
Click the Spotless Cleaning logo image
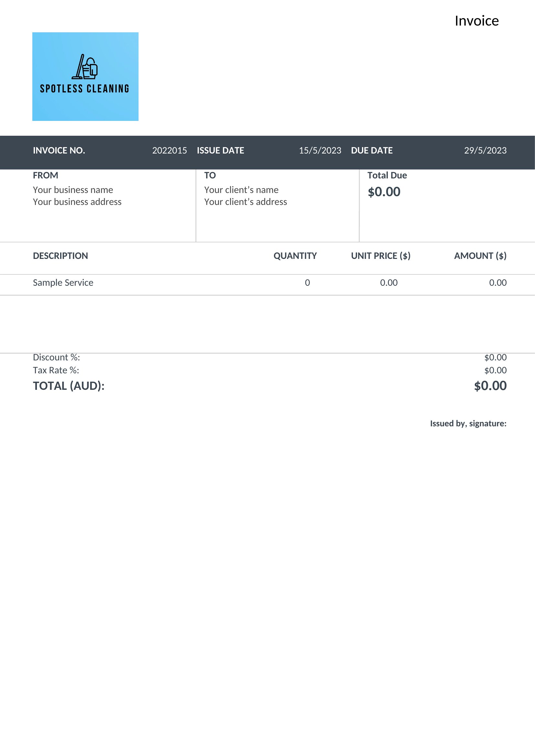click(85, 76)
